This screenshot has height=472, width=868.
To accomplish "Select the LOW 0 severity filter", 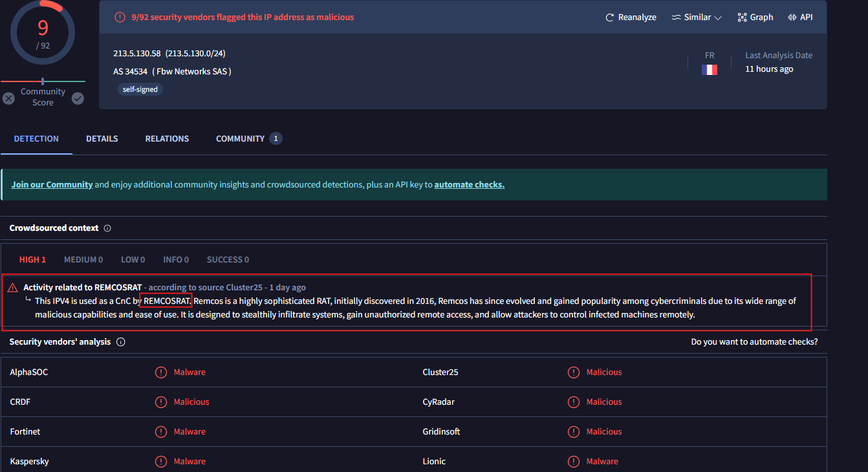I will [x=133, y=259].
